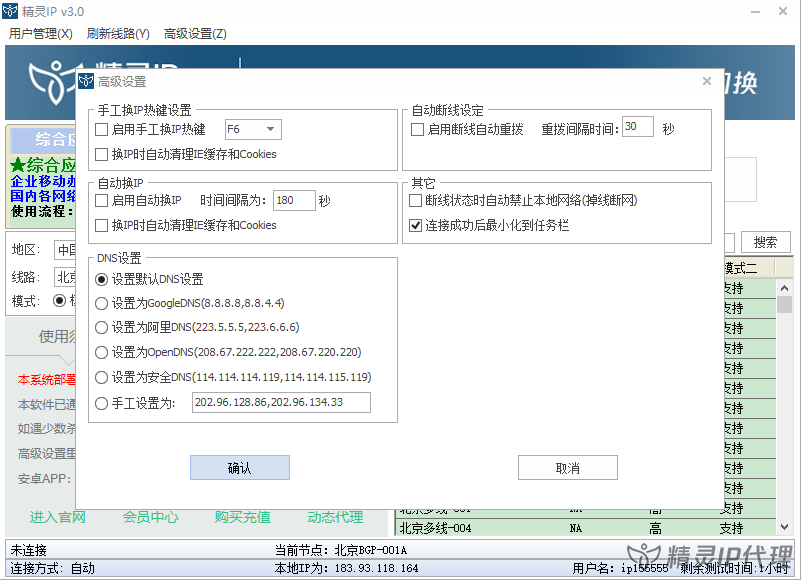Screen dimensions: 801x580
Task: Click the 确认 confirm button
Action: point(239,467)
